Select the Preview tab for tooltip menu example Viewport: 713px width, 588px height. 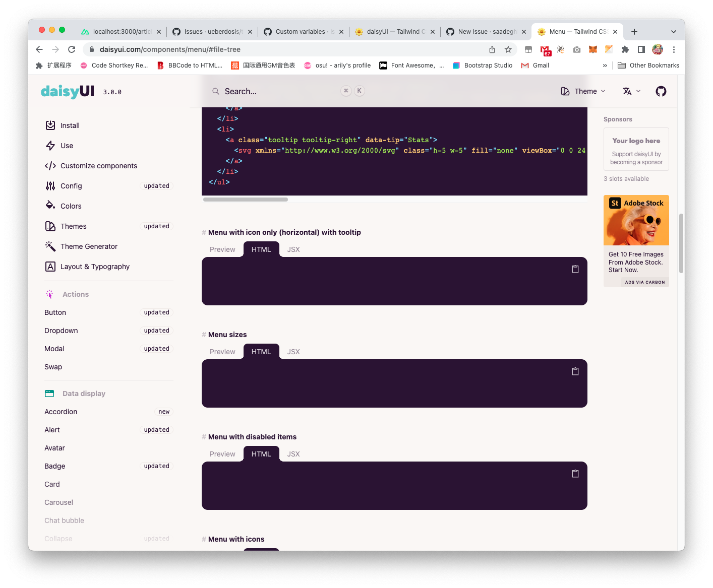222,249
